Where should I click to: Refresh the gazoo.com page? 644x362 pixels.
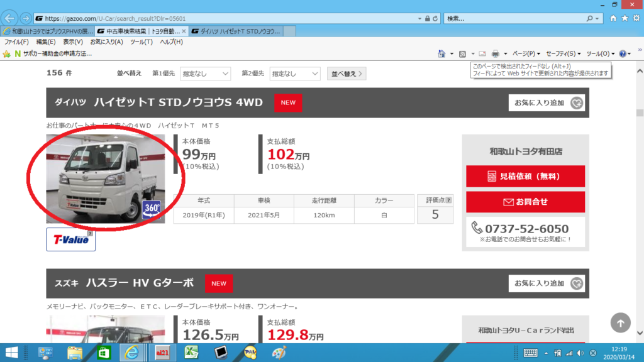pos(435,18)
